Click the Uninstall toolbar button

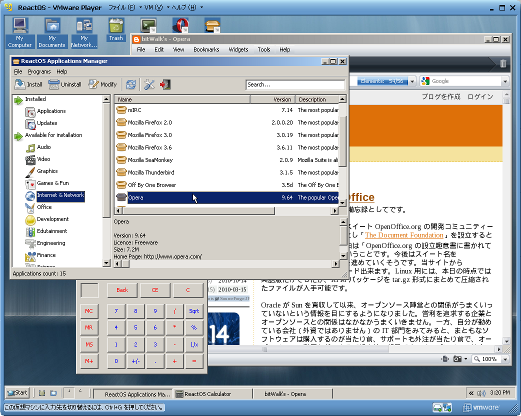coord(65,84)
